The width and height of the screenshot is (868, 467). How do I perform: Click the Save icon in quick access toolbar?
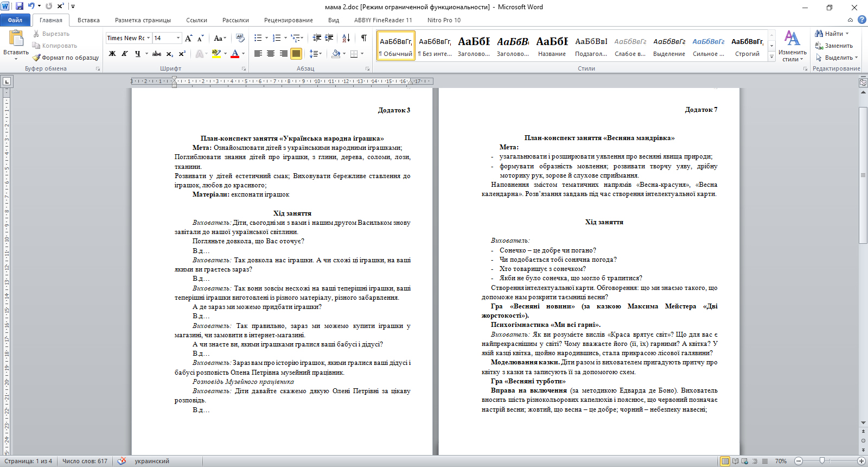point(20,7)
